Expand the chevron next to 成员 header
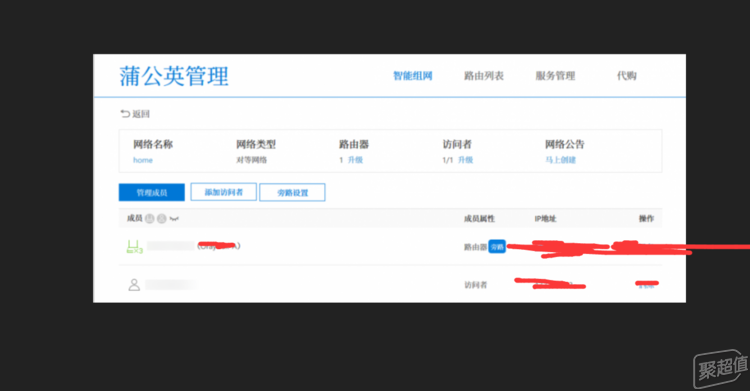This screenshot has height=391, width=750. pos(174,219)
